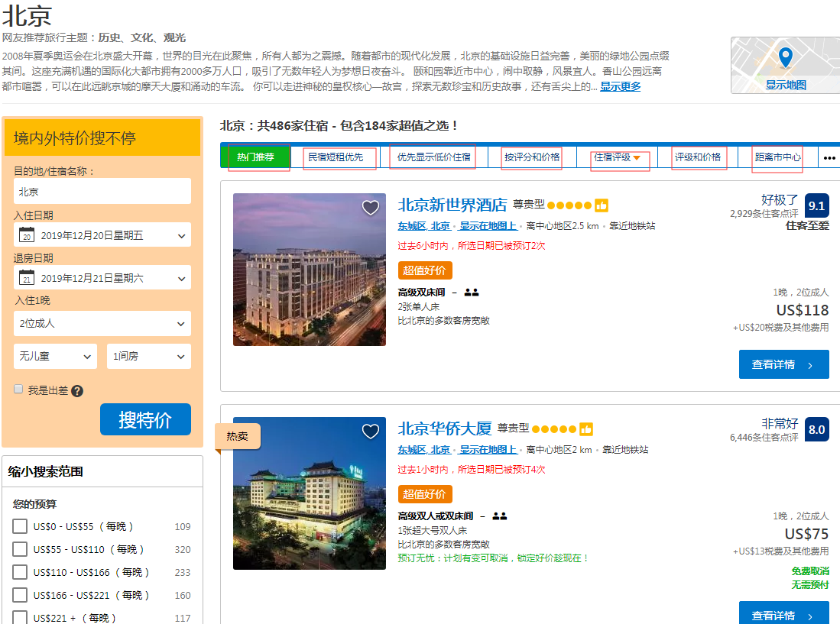Check the US$221+ budget filter

coord(21,618)
